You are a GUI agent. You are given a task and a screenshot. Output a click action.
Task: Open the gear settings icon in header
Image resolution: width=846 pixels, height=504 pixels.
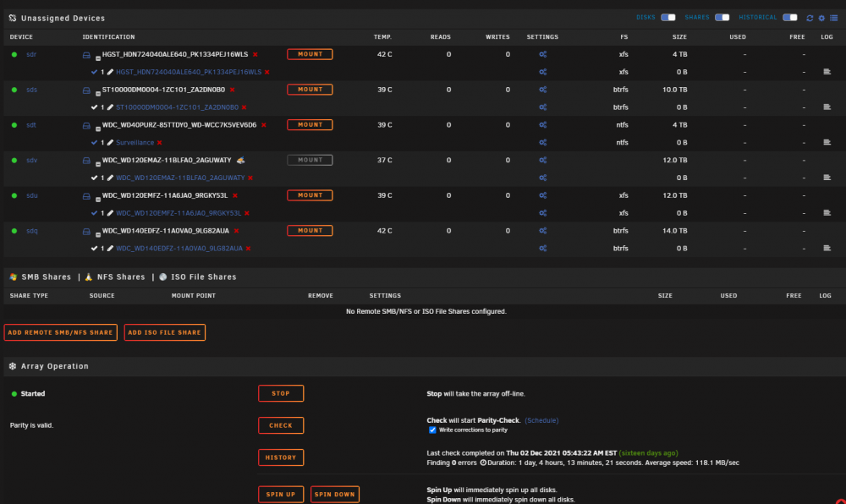pos(821,18)
